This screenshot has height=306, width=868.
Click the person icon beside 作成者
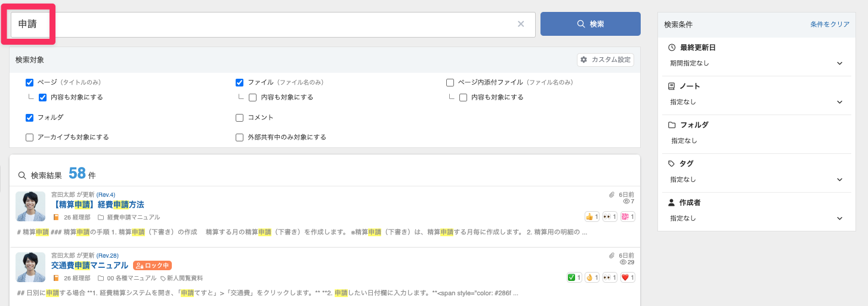672,202
